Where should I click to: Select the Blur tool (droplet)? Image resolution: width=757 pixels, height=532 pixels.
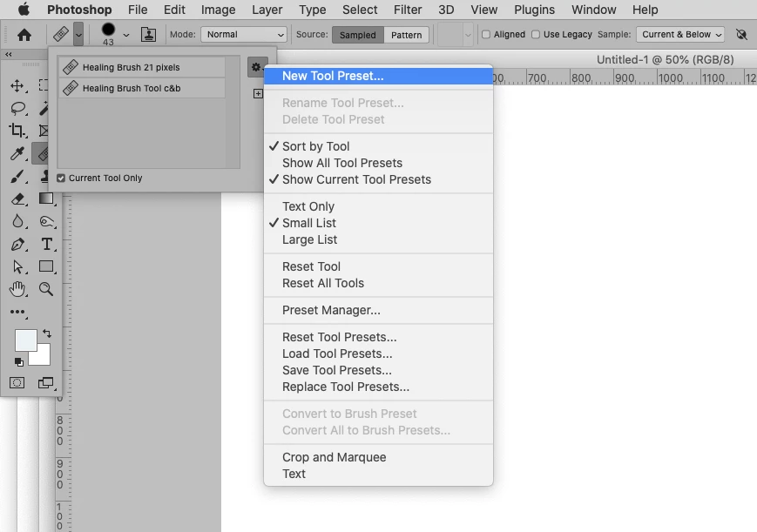point(17,221)
